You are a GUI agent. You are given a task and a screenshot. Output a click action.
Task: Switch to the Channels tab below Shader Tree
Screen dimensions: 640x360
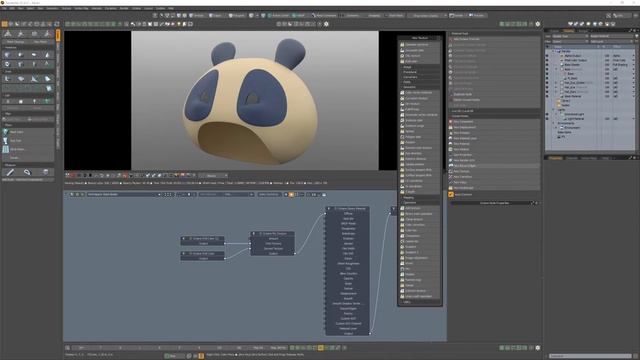click(571, 158)
